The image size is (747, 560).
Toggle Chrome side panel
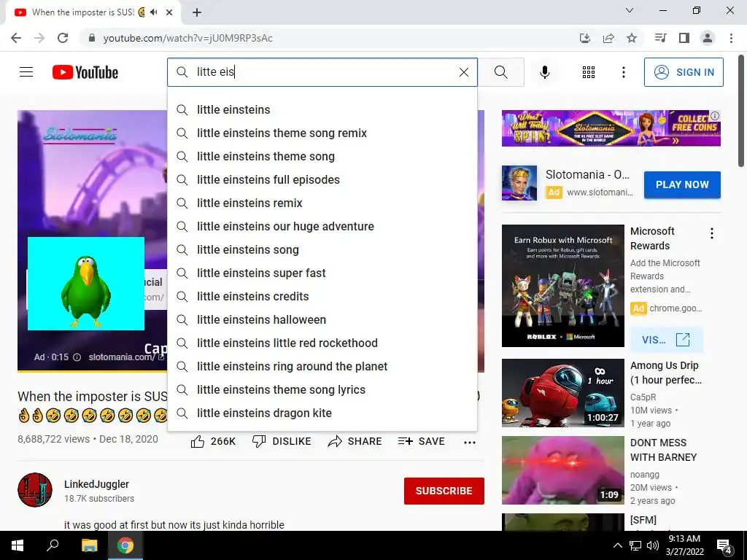[684, 38]
